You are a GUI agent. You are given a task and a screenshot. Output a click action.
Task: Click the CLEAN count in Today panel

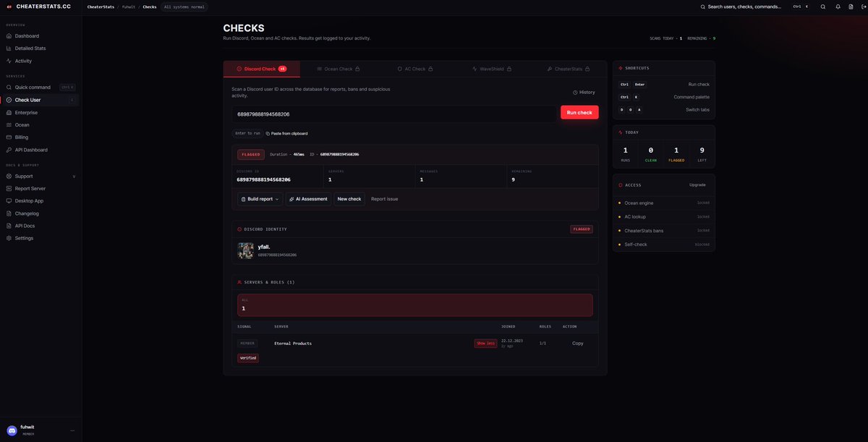(x=651, y=153)
